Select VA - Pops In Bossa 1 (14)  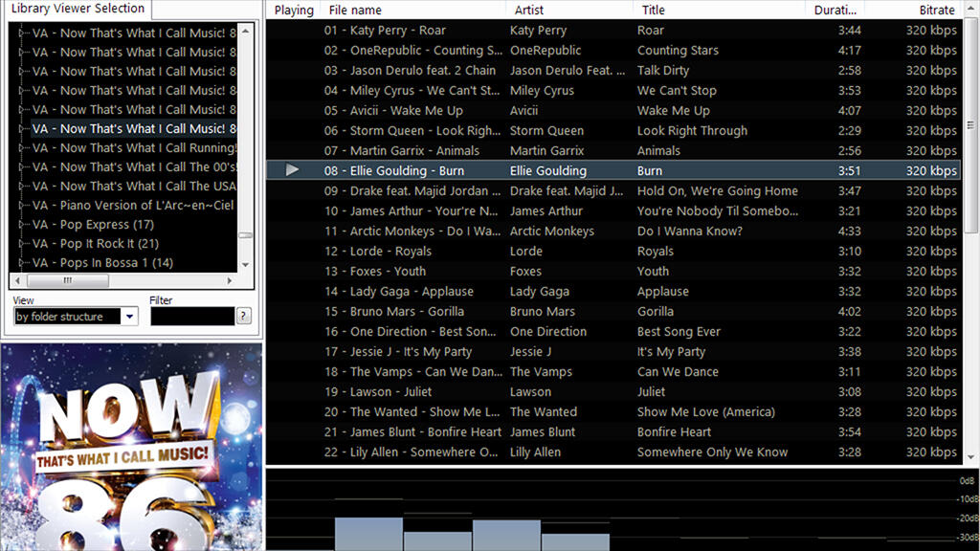(102, 263)
